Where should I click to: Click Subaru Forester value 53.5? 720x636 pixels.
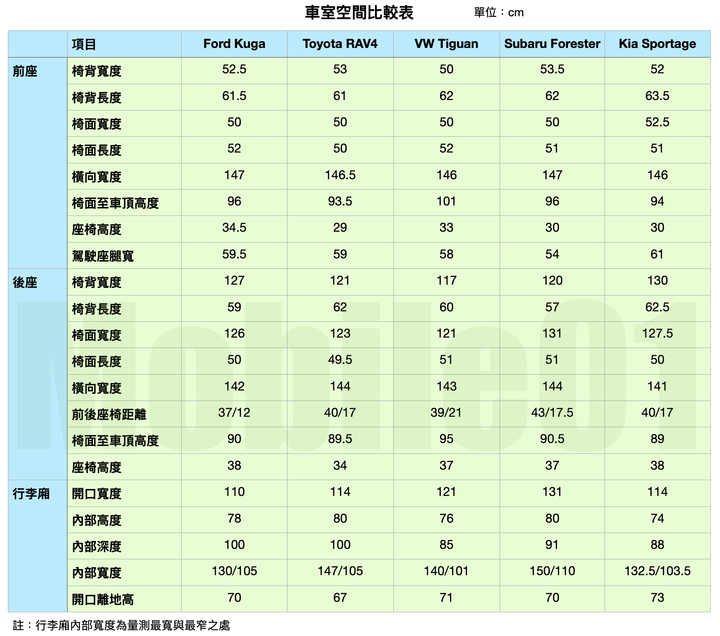tap(552, 69)
